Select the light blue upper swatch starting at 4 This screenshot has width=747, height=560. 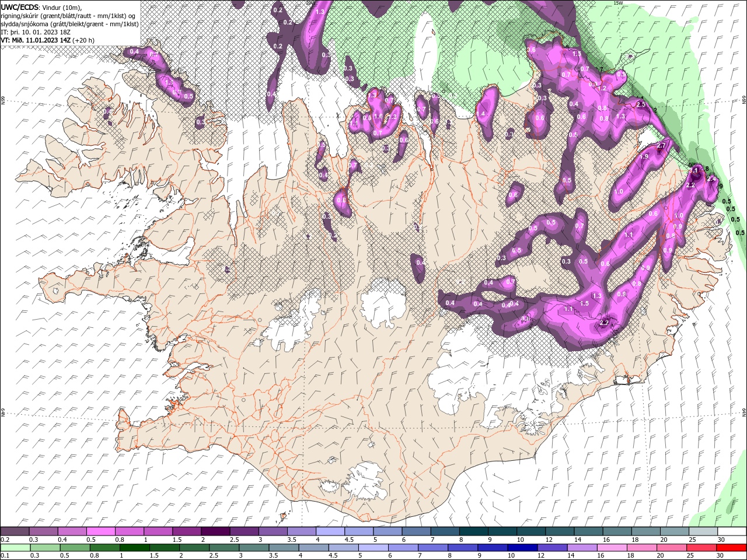pos(329,531)
